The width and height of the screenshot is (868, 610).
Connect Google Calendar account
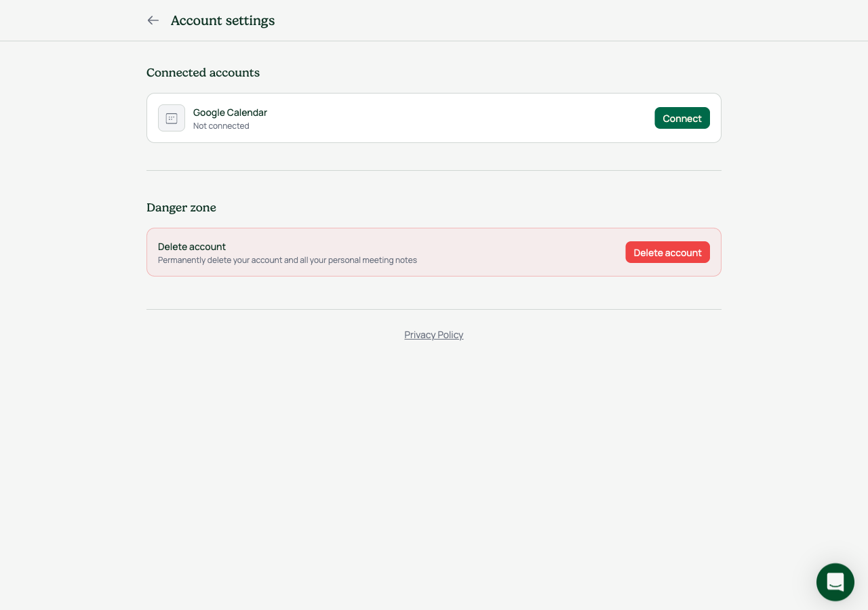(682, 118)
